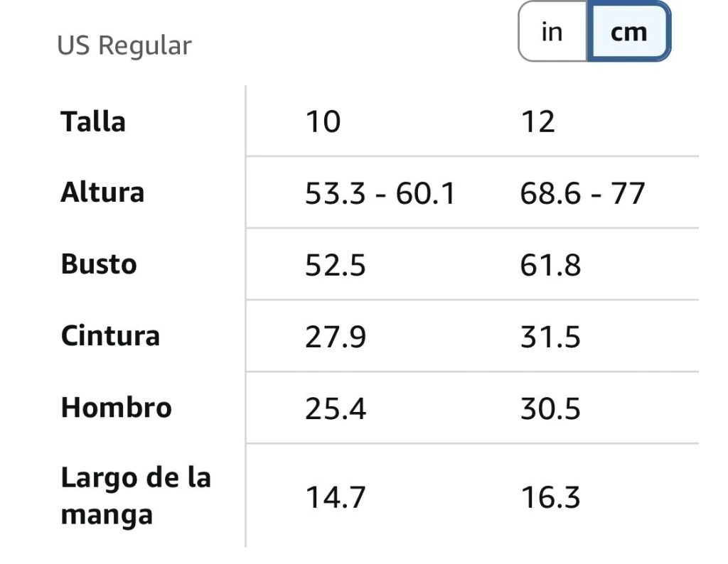The image size is (728, 564).
Task: Click the Altura row label
Action: coord(102,192)
